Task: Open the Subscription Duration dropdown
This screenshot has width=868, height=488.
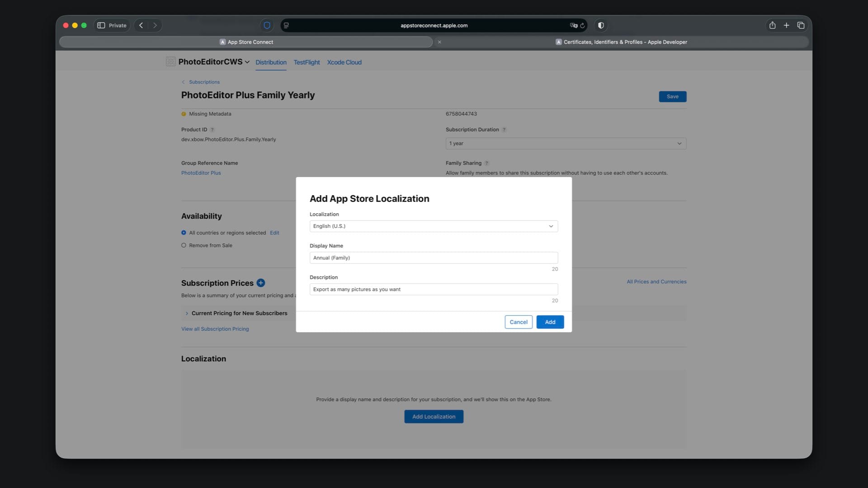Action: [x=565, y=143]
